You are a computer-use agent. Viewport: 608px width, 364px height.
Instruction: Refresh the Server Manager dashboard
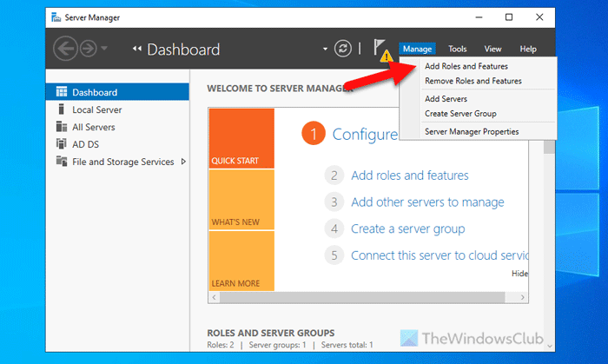click(x=343, y=49)
